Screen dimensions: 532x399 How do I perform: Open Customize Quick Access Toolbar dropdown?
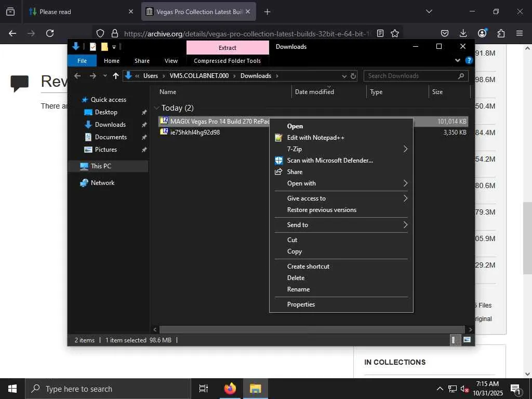114,47
